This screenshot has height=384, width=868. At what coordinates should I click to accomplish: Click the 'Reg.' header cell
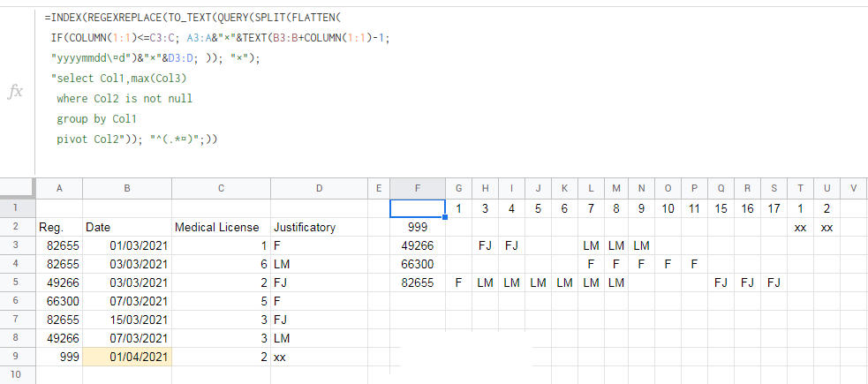pos(59,228)
